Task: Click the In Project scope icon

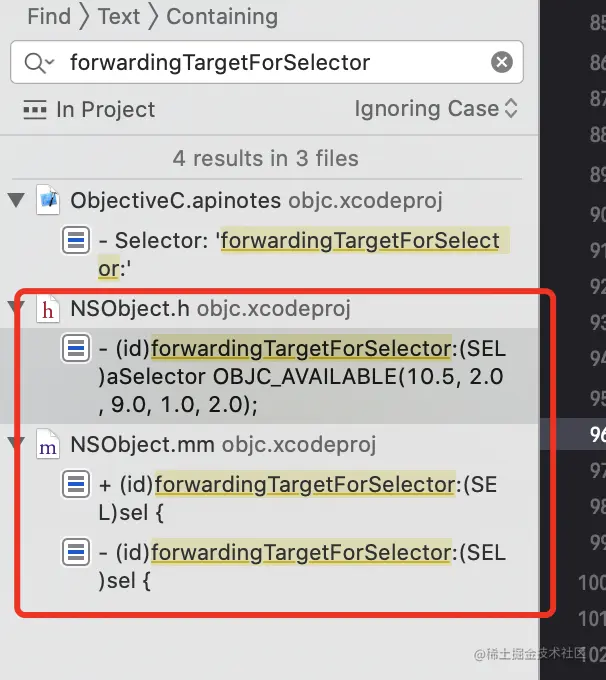Action: point(35,109)
